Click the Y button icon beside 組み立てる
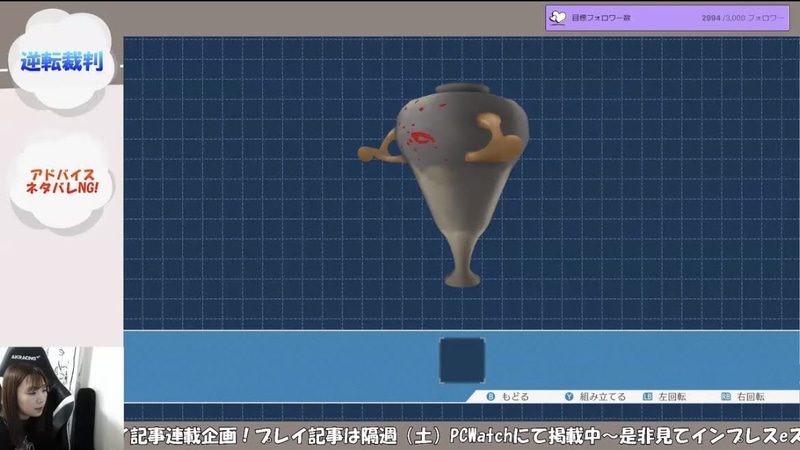This screenshot has height=450, width=800. (569, 396)
